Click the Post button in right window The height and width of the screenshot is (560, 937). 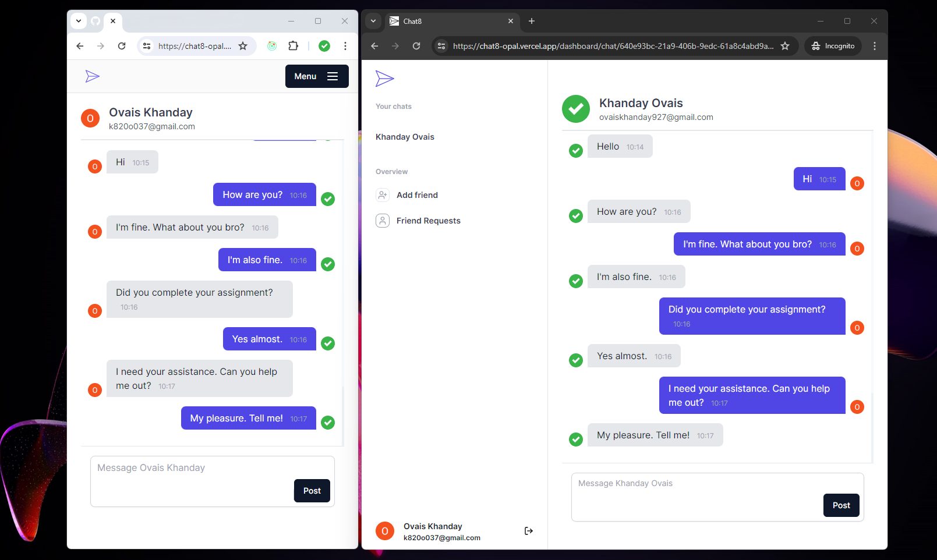pyautogui.click(x=841, y=505)
